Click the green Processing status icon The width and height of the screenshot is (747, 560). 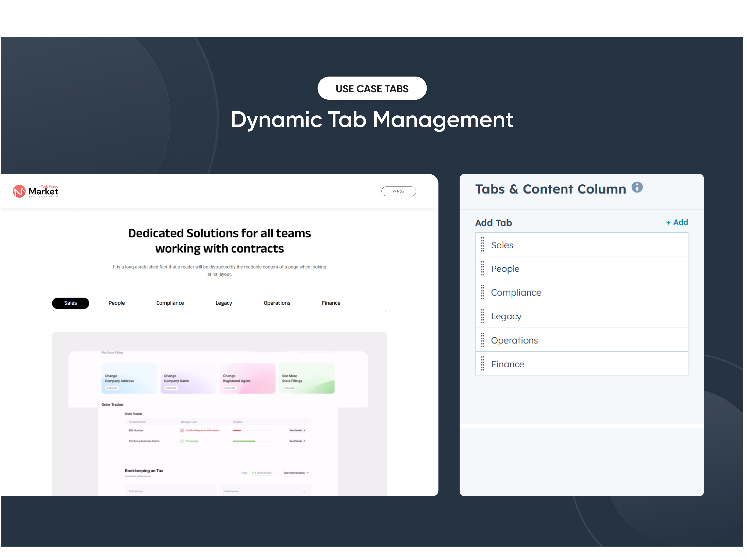point(182,441)
